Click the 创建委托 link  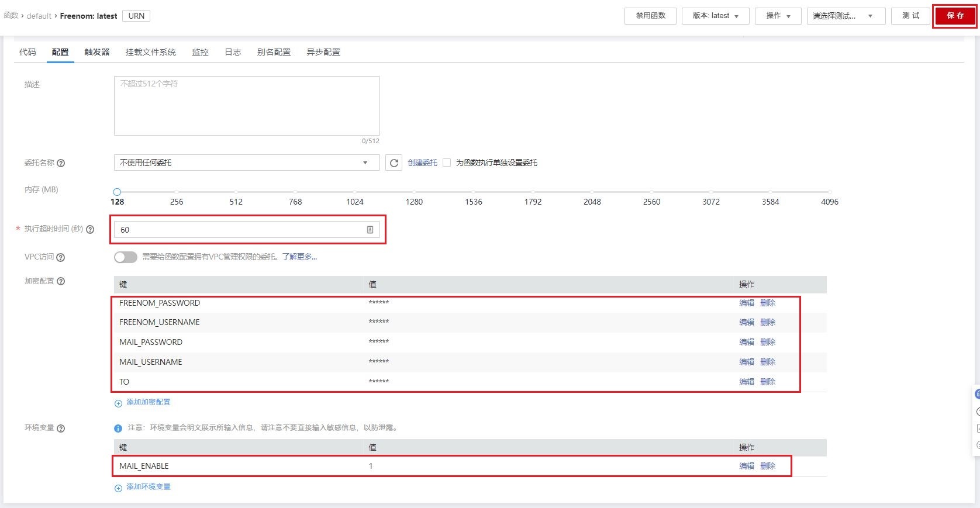(x=422, y=163)
